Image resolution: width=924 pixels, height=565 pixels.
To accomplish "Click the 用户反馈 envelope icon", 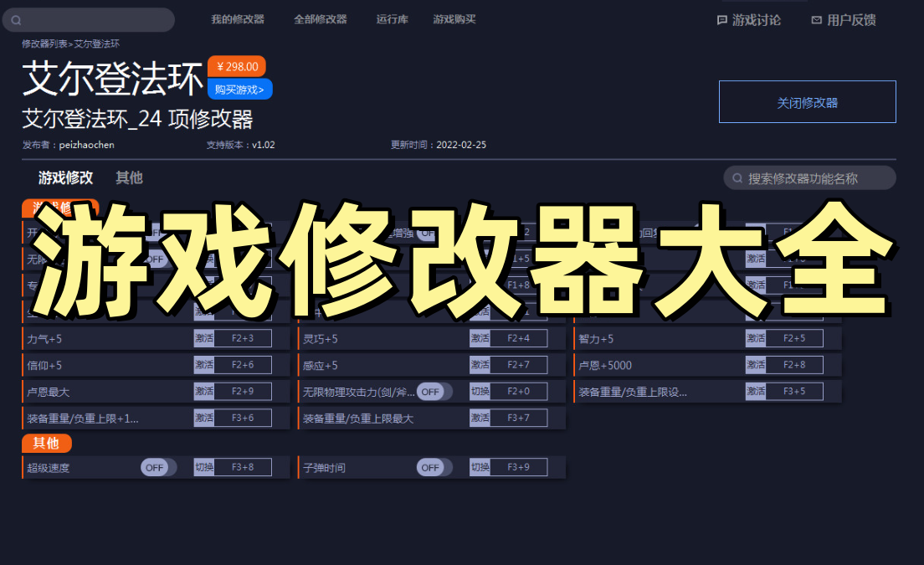I will 817,20.
